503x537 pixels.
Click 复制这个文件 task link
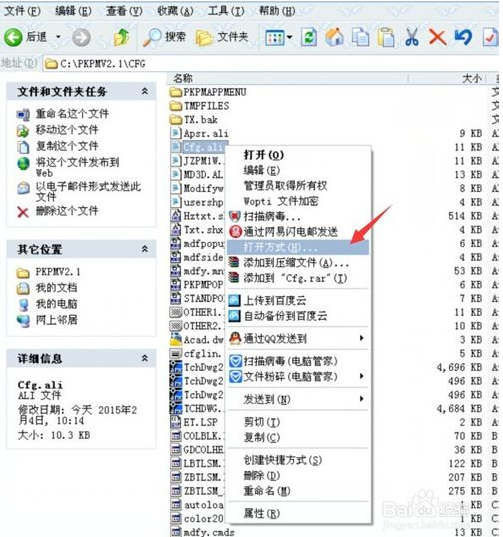pyautogui.click(x=67, y=146)
